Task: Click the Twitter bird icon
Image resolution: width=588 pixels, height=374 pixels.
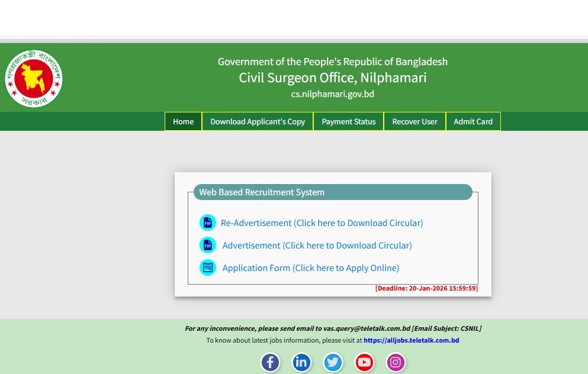Action: coord(333,362)
